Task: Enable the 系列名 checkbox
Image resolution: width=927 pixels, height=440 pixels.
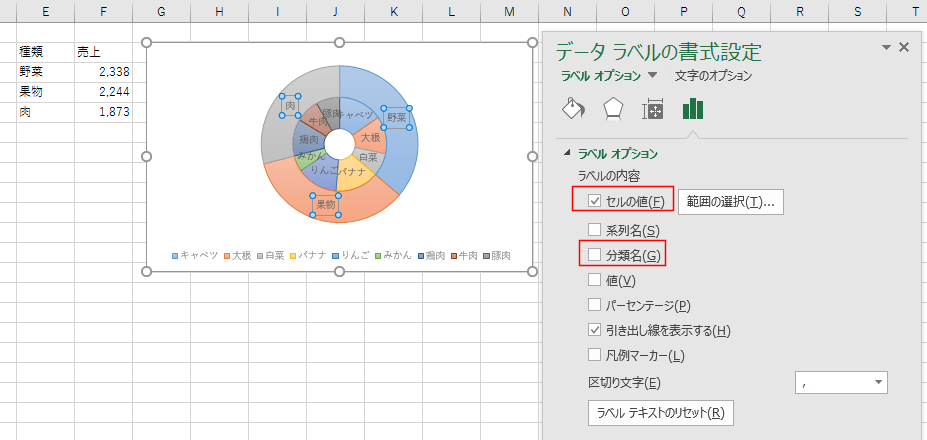Action: [595, 230]
